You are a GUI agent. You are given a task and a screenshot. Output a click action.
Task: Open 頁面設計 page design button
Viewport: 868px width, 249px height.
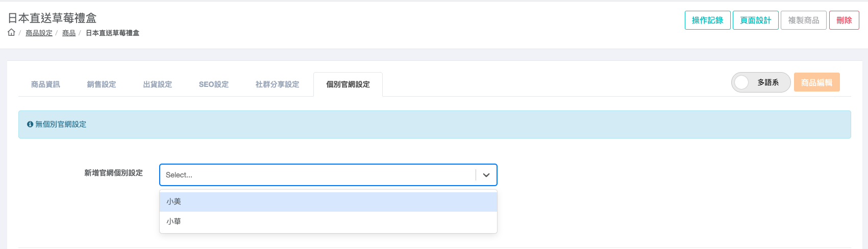point(756,20)
